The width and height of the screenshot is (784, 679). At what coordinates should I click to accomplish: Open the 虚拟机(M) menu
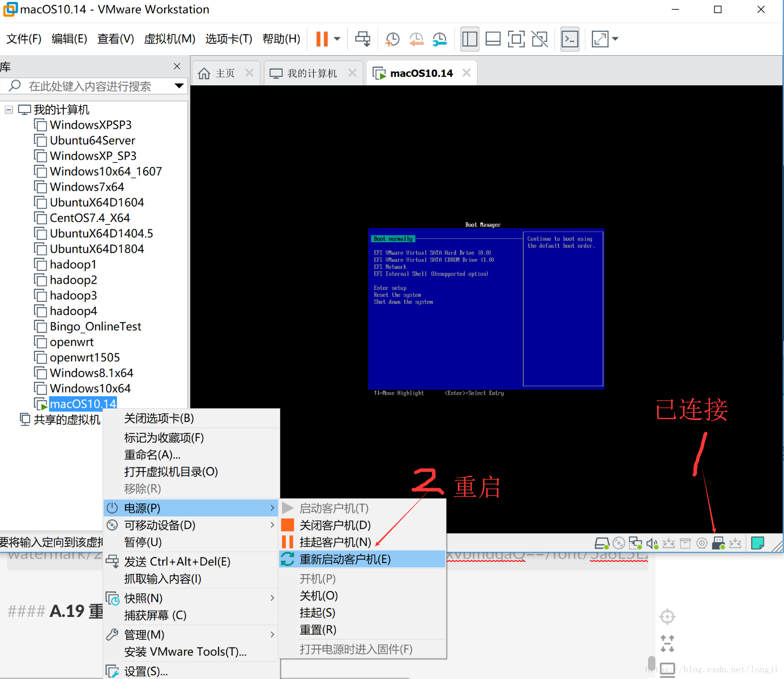[x=170, y=39]
